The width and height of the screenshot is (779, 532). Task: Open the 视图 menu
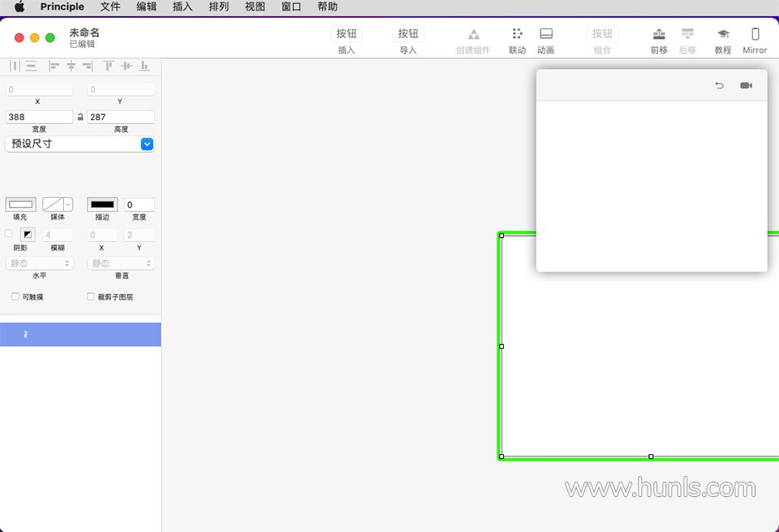(255, 7)
